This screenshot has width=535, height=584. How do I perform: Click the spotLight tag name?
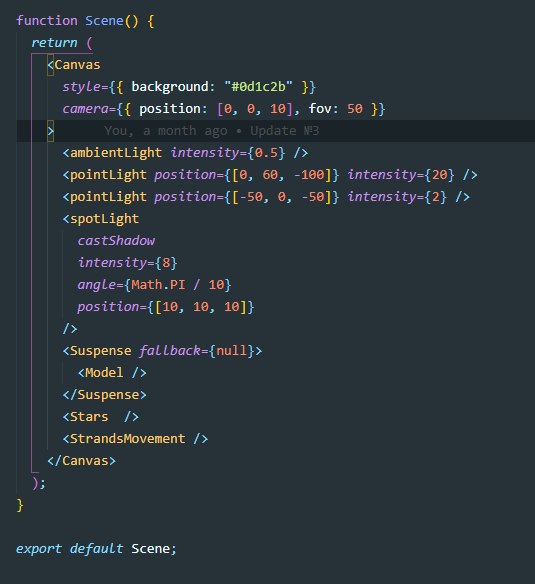pyautogui.click(x=104, y=219)
